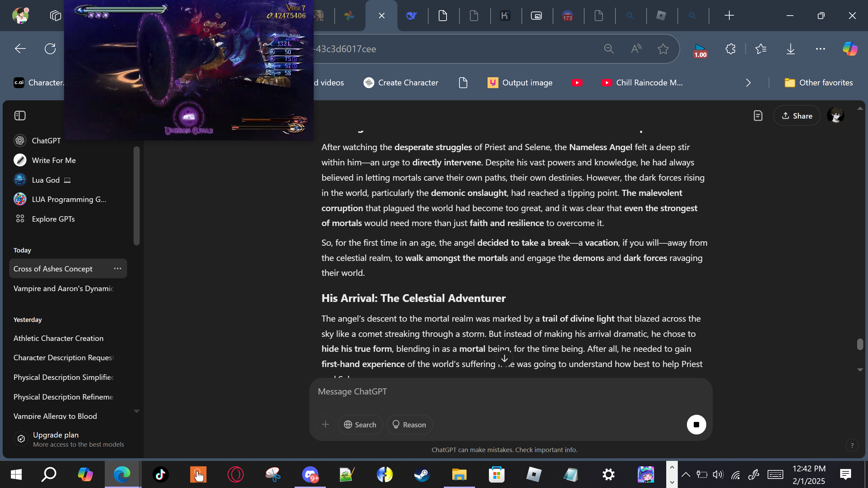Screen dimensions: 868x488
Task: Open a new browser tab with plus
Action: (x=729, y=16)
